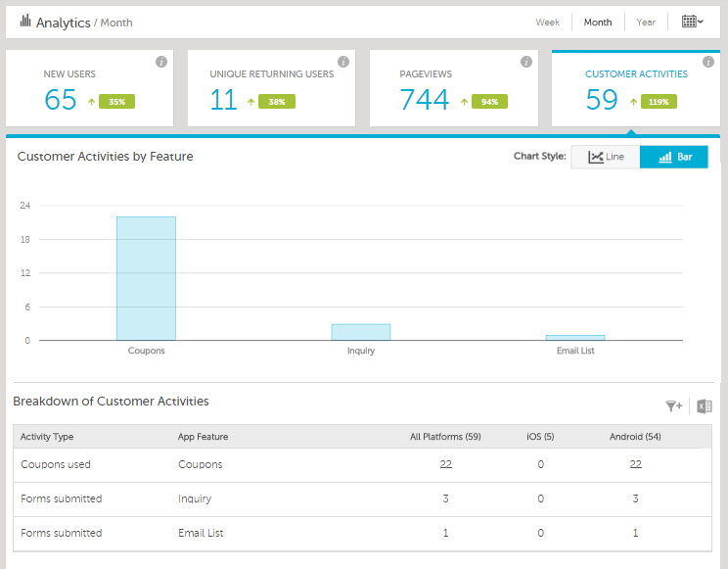This screenshot has width=728, height=569.
Task: Sort by the Activity Type column header
Action: pyautogui.click(x=47, y=437)
